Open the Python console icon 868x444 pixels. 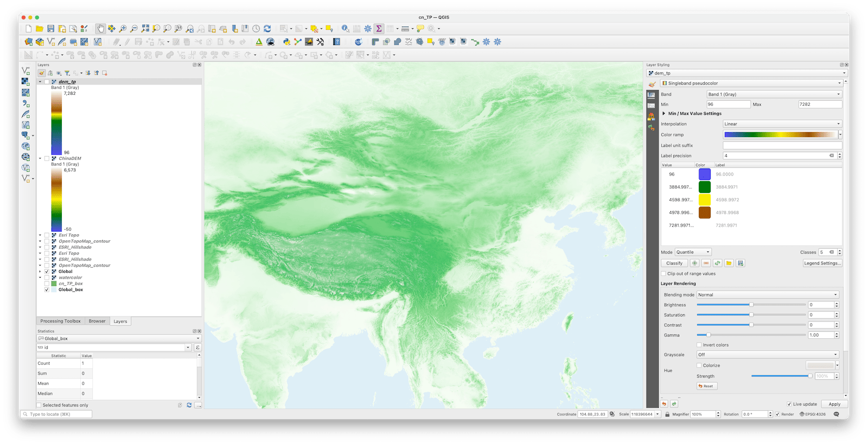click(286, 42)
